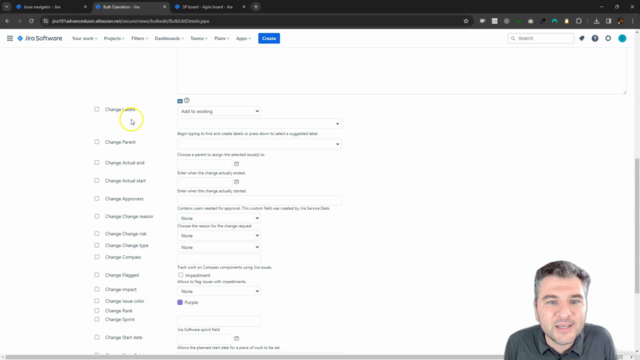Image resolution: width=640 pixels, height=360 pixels.
Task: Go back in browser history
Action: pyautogui.click(x=7, y=21)
